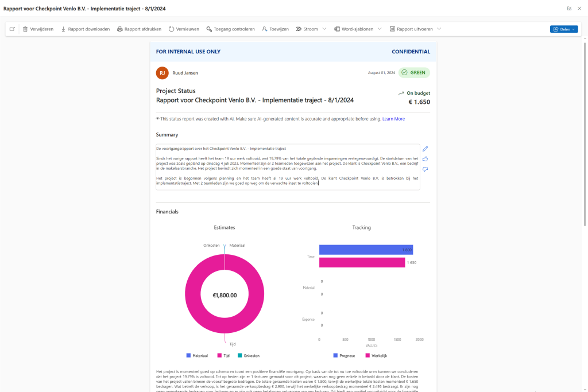Click the FOR INTERNAL USE ONLY label
Image resolution: width=588 pixels, height=392 pixels.
(188, 52)
